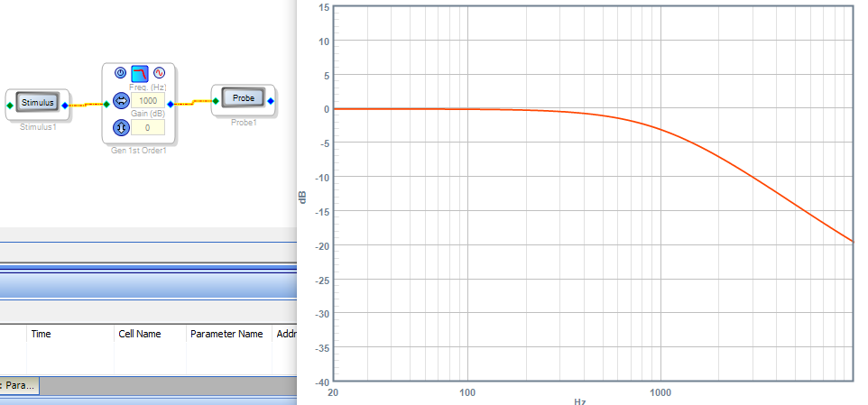The image size is (868, 405).
Task: Click the power bypass icon on the filter block
Action: point(120,72)
